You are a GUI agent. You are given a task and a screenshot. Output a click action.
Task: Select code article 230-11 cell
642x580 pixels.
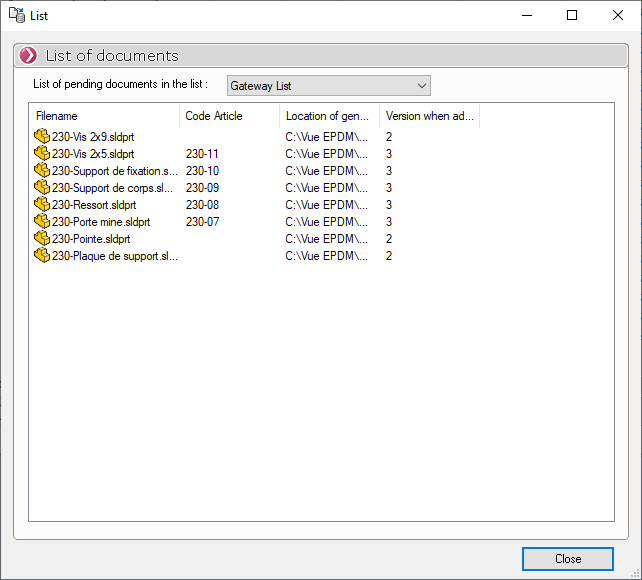202,154
